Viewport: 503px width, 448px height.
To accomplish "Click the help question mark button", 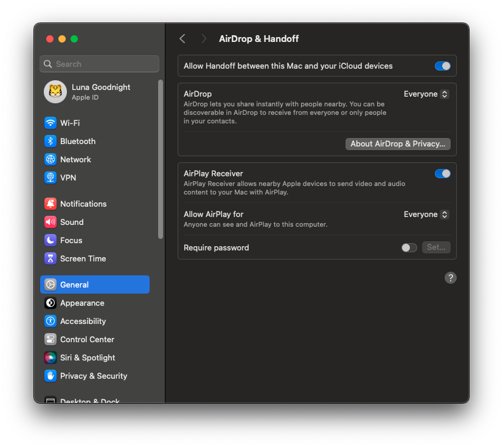I will click(x=450, y=278).
